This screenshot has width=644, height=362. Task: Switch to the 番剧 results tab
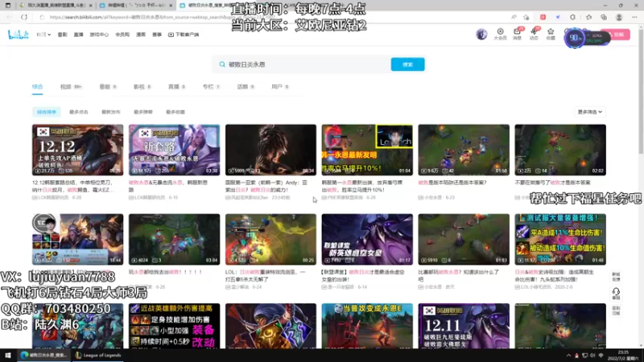[x=109, y=87]
